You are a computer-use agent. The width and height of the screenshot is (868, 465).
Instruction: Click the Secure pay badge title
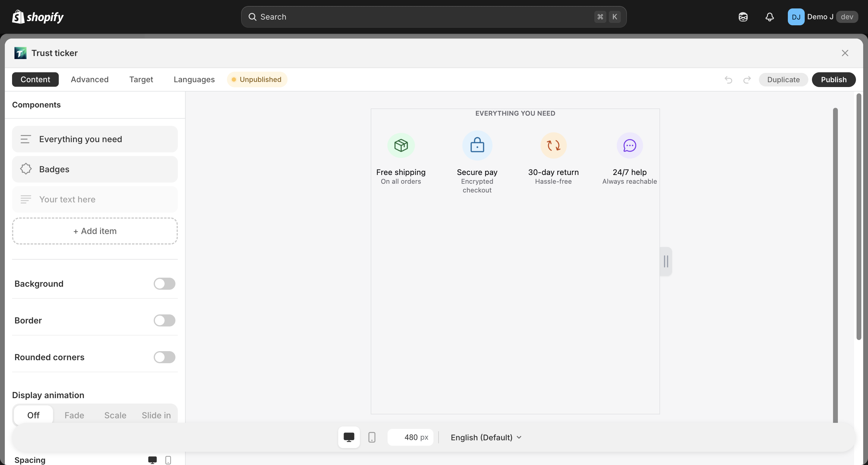477,172
